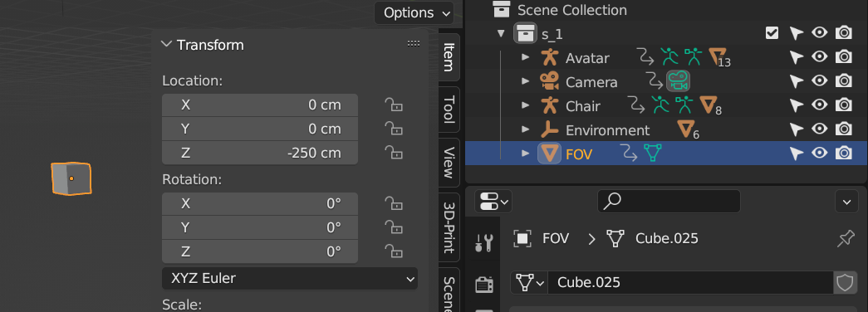Click the properties search field
Screen dimensions: 868x312
[x=669, y=202]
